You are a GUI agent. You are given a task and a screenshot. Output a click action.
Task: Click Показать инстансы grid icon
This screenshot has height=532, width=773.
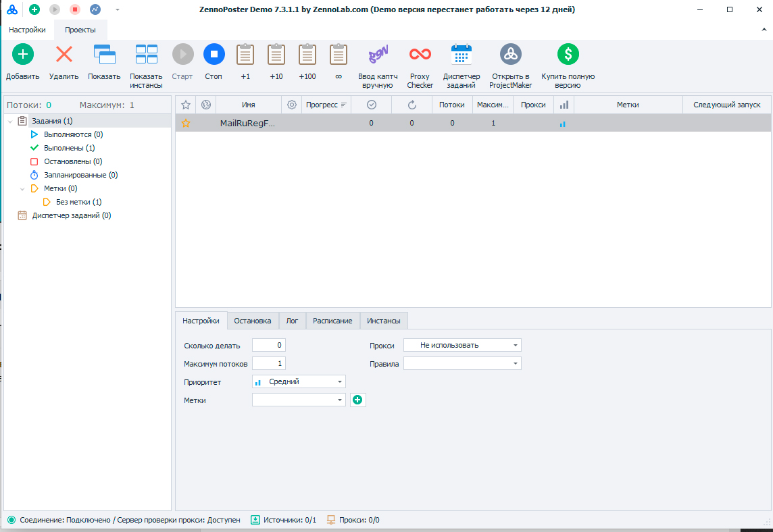(147, 54)
